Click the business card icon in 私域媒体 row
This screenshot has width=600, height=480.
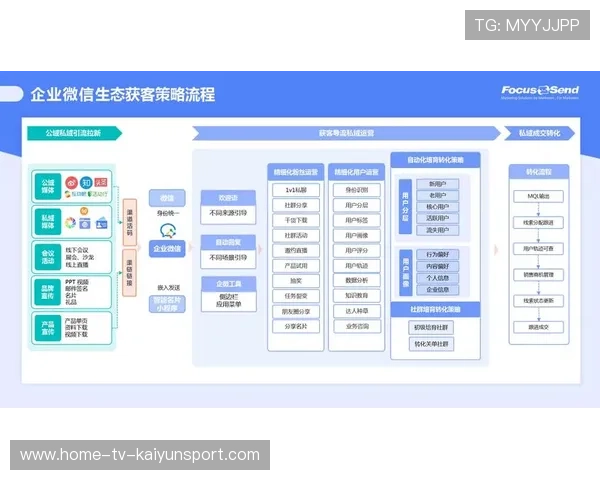click(x=101, y=223)
